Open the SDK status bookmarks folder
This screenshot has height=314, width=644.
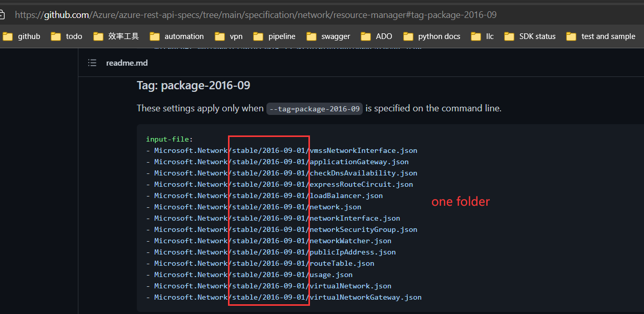tap(530, 36)
